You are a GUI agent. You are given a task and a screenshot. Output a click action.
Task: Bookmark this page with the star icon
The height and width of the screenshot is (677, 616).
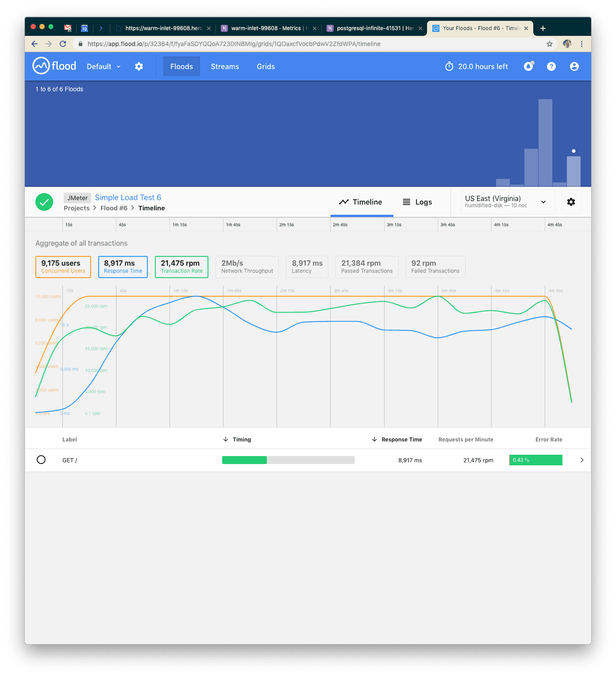[549, 44]
